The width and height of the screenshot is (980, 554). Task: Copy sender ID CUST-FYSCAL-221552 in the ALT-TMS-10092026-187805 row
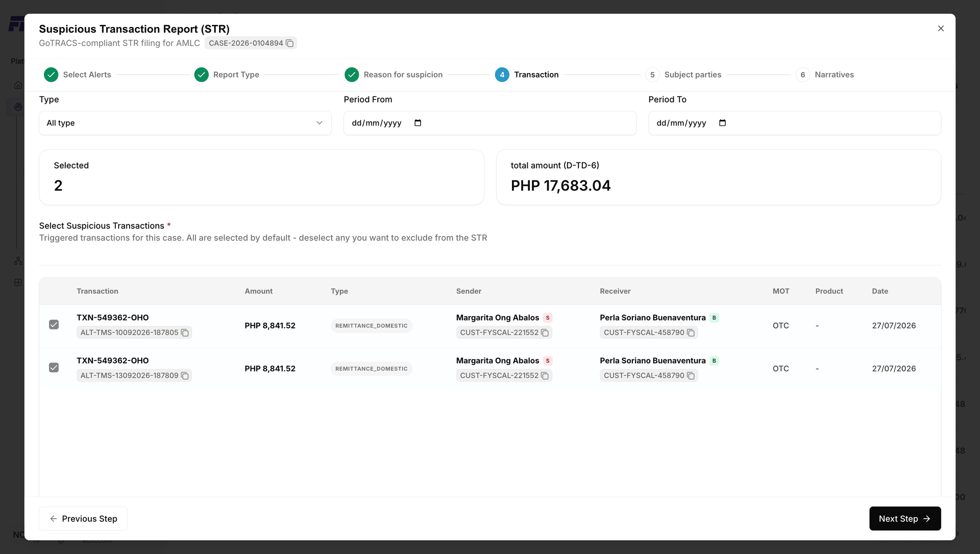545,333
